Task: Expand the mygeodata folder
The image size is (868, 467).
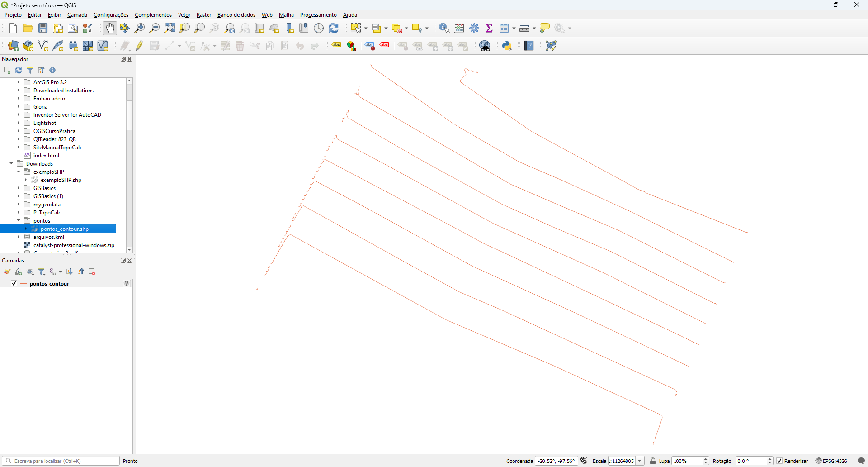Action: click(x=19, y=205)
